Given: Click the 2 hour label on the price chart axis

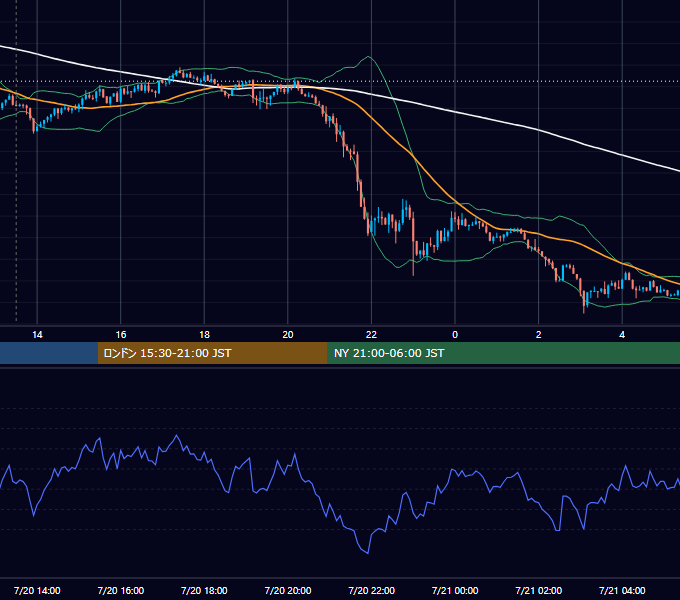Looking at the screenshot, I should coord(539,335).
